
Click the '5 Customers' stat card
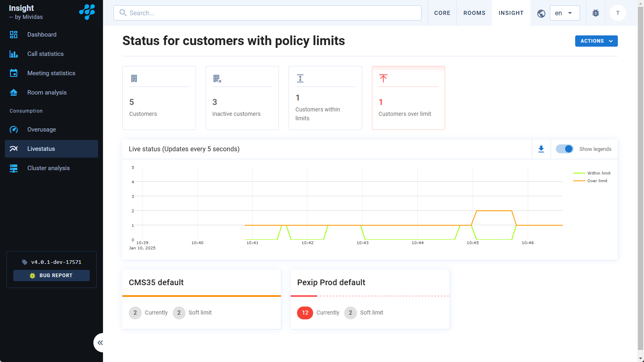click(x=159, y=98)
